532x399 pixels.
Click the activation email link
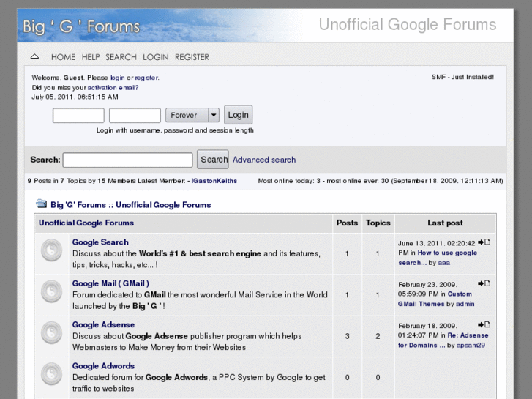[x=113, y=88]
